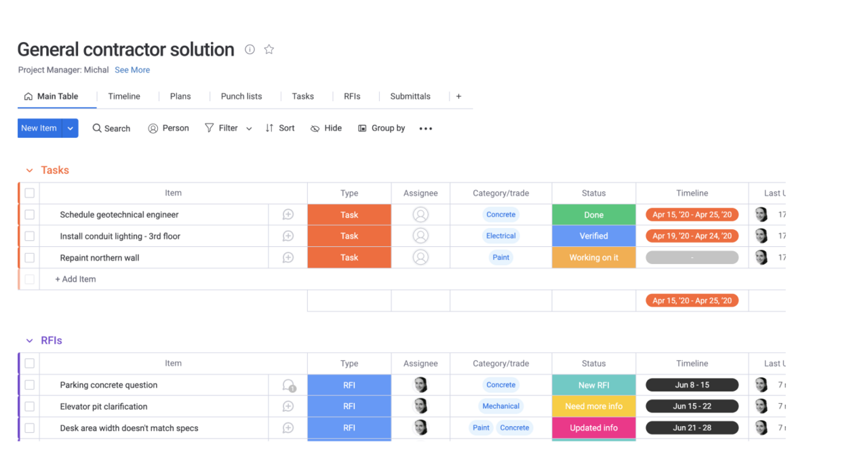The image size is (868, 475).
Task: Open the three-dot more options menu
Action: [x=426, y=128]
